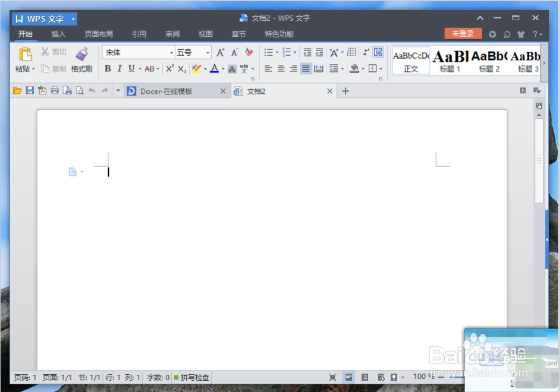Open the borders dropdown arrow
The image size is (559, 392).
[x=381, y=69]
